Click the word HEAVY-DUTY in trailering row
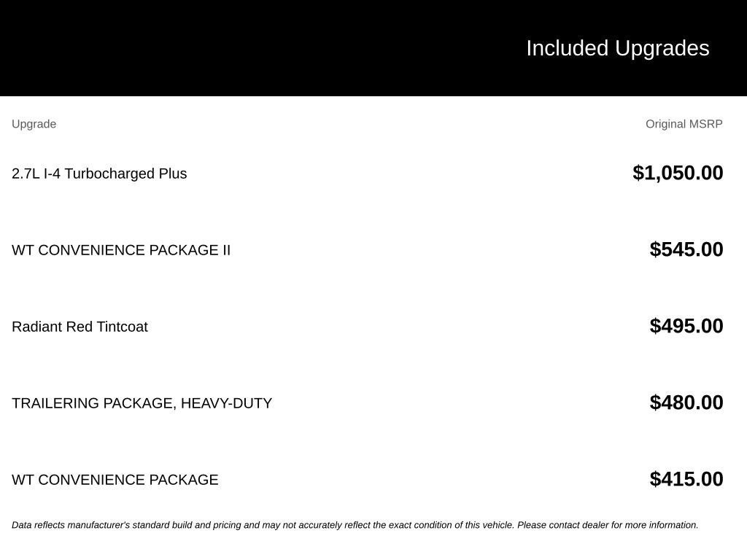This screenshot has height=560, width=747. tap(226, 403)
